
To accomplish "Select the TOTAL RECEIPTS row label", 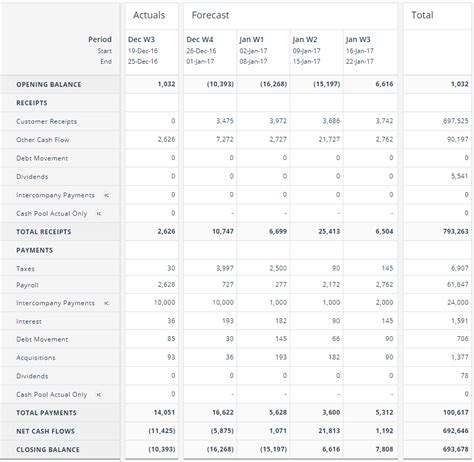I will [x=44, y=232].
